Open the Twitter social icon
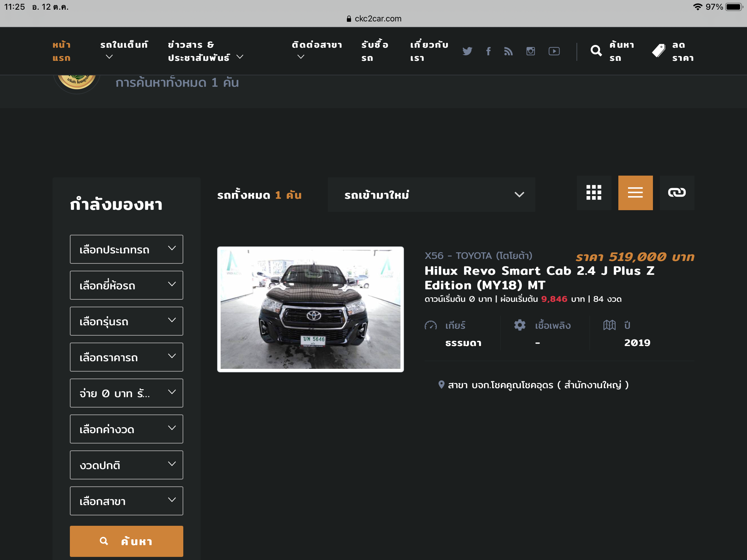747x560 pixels. 467,51
